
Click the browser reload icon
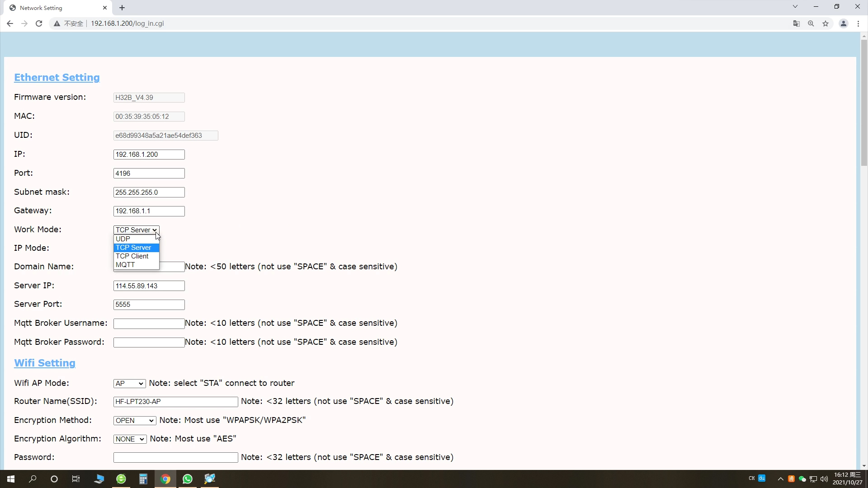39,23
